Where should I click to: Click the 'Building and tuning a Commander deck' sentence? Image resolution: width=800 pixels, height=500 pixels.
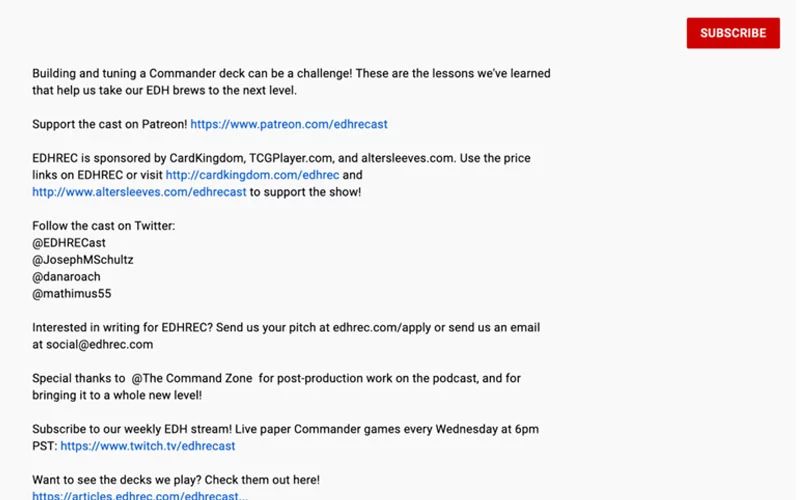291,82
